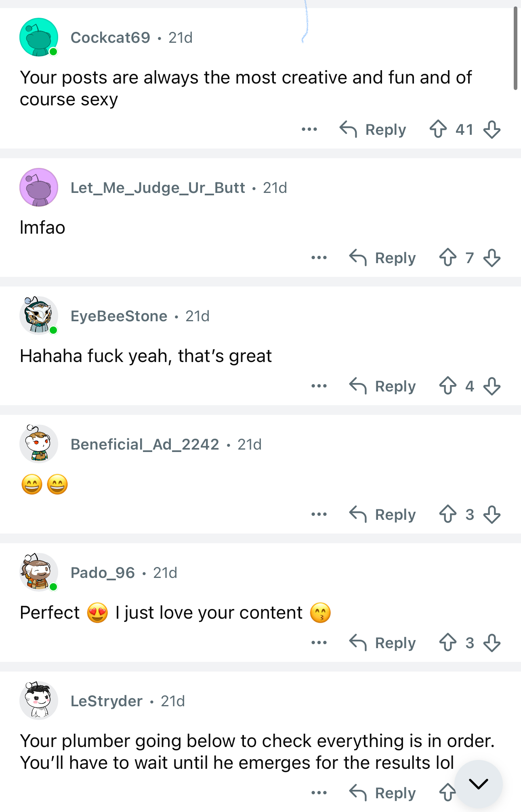Viewport: 521px width, 812px height.
Task: Reply to Let_Me_Judge_Ur_Butt's comment
Action: click(383, 257)
